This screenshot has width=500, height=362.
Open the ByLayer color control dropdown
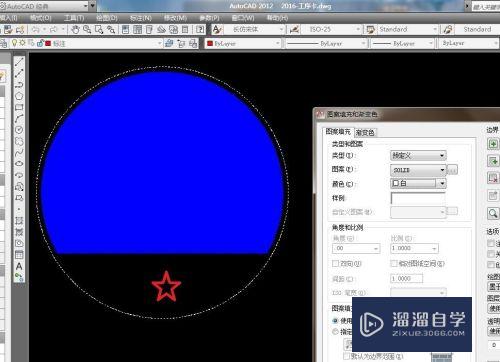tap(243, 43)
